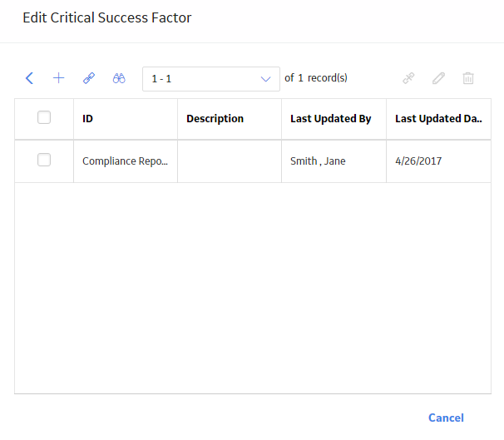Open the 1 - 1 records dropdown
The width and height of the screenshot is (504, 440).
pyautogui.click(x=211, y=79)
